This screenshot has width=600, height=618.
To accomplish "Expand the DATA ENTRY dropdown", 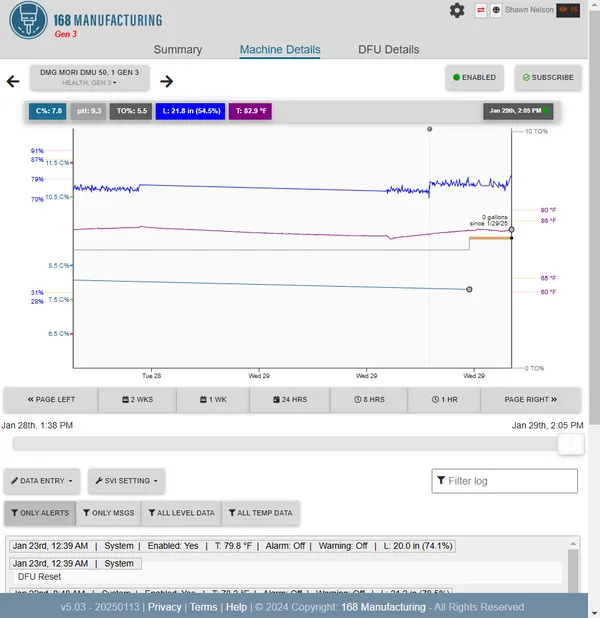I will 41,481.
